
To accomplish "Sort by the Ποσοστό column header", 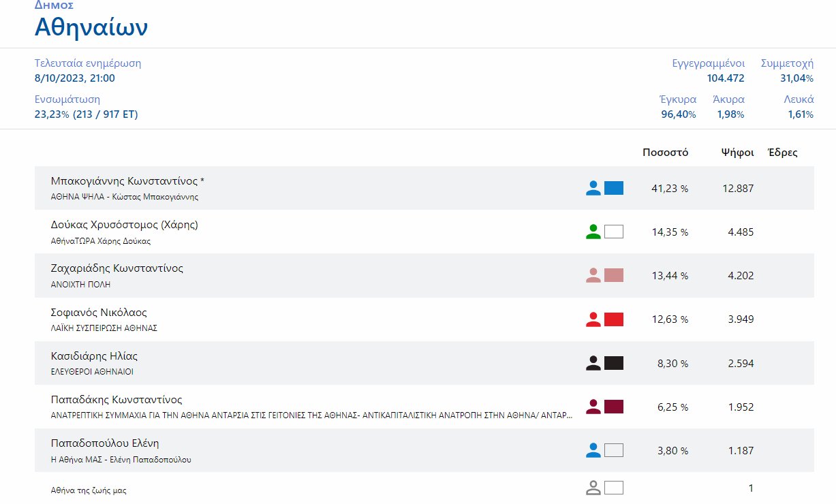I will pos(665,153).
